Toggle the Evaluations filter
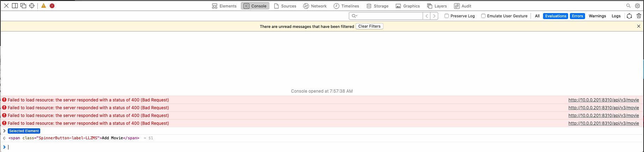Viewport: 644px width, 152px height. (x=555, y=16)
